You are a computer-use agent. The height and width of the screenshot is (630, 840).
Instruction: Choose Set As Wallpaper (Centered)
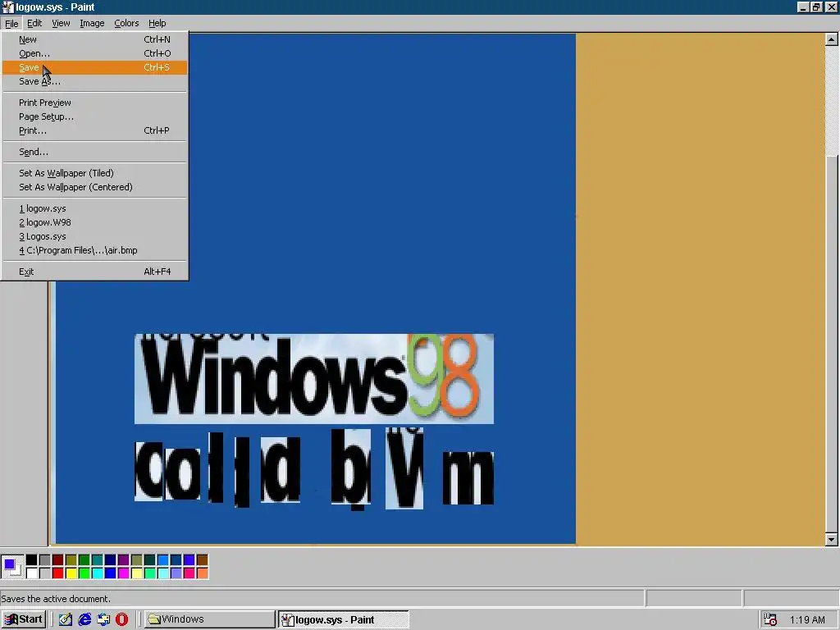coord(95,186)
